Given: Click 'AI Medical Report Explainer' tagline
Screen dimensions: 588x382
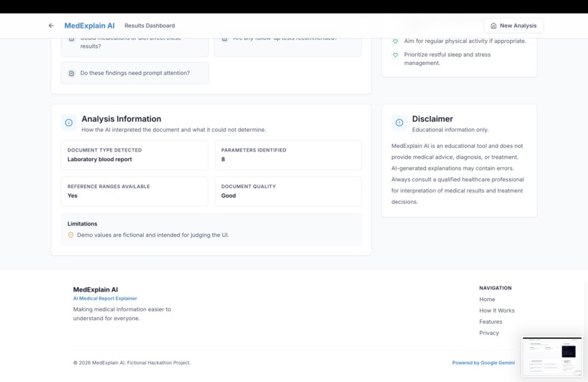Looking at the screenshot, I should pyautogui.click(x=105, y=298).
